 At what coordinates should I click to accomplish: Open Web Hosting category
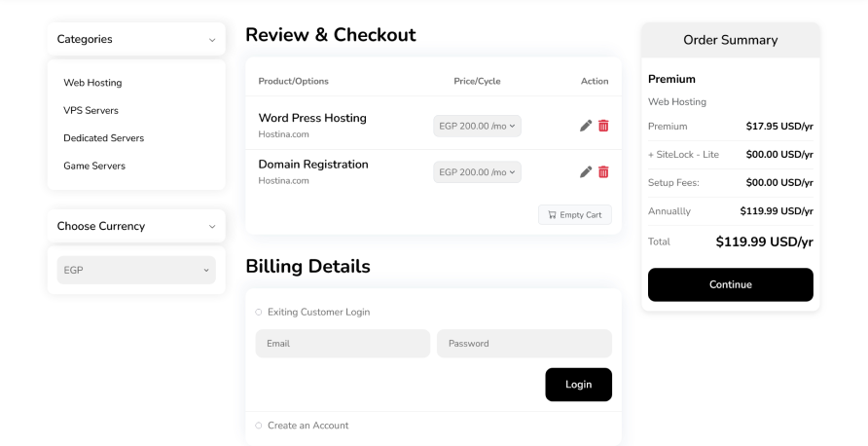click(x=92, y=83)
